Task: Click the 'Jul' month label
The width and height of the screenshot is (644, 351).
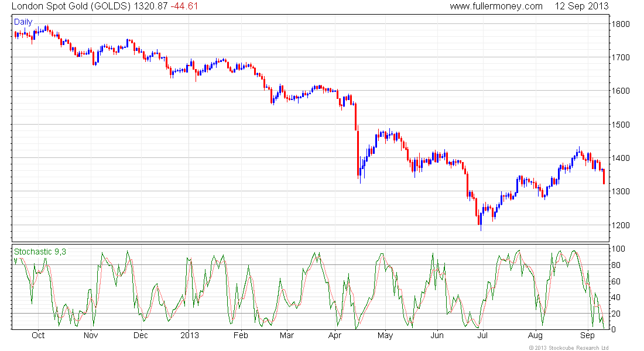Action: pos(482,335)
